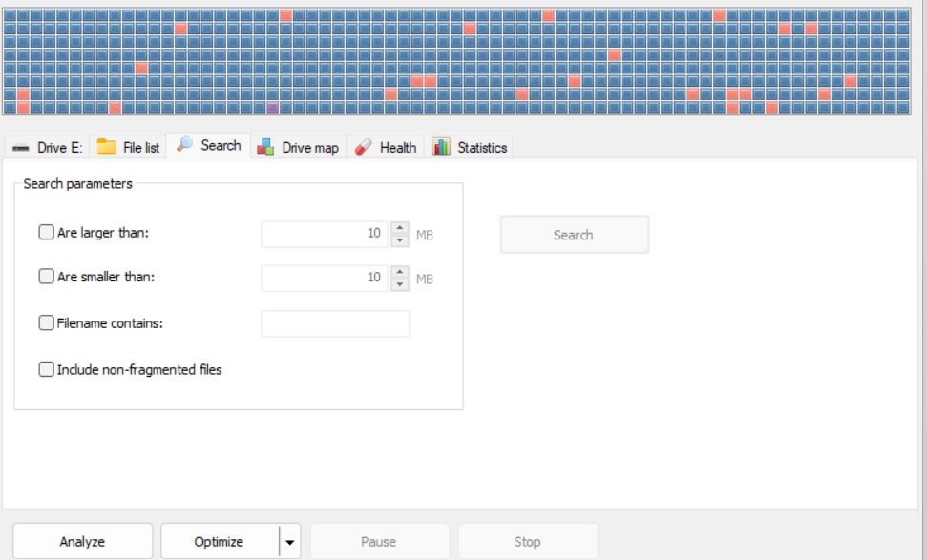Open the Drive map tab
The height and width of the screenshot is (560, 927).
(x=298, y=147)
